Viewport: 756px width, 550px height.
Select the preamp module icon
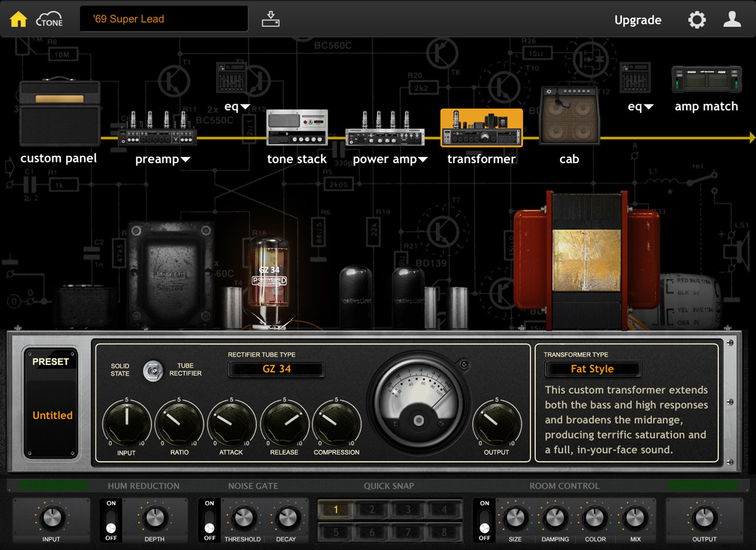[x=158, y=129]
